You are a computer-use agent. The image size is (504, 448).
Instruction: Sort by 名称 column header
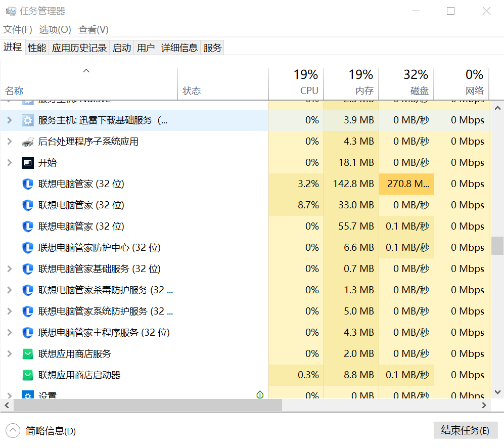click(x=88, y=83)
